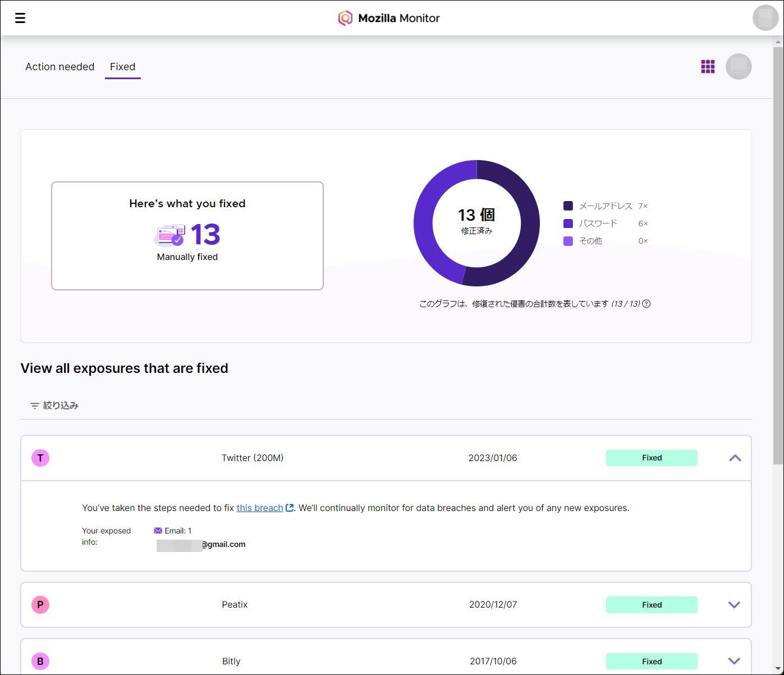Click the '7×' count in legend
The height and width of the screenshot is (675, 784).
pos(643,206)
